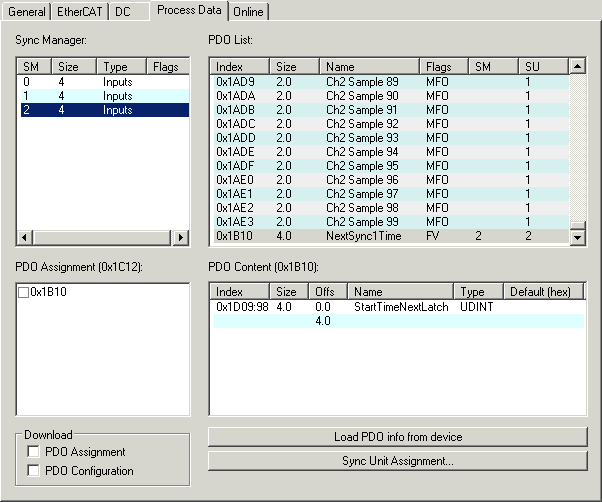This screenshot has width=602, height=502.
Task: Click PDO Content Index column header
Action: 240,292
